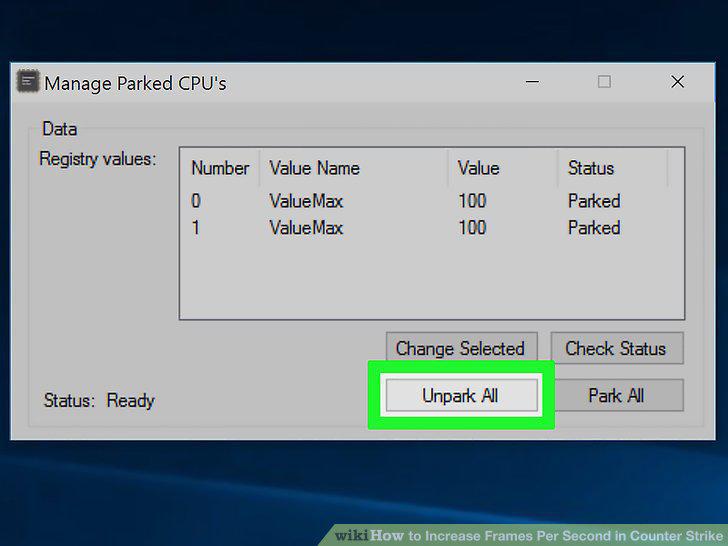The height and width of the screenshot is (546, 728).
Task: Click the Value column header
Action: point(503,168)
